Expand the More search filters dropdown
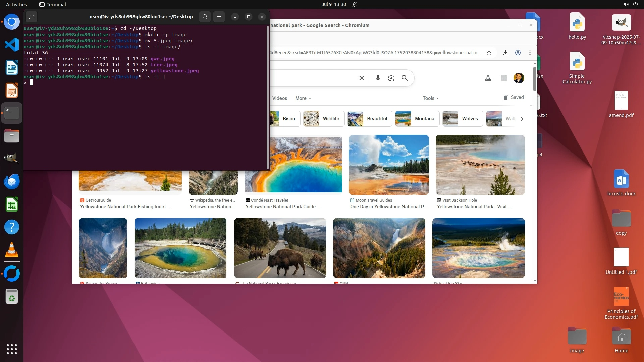The height and width of the screenshot is (362, 644). pyautogui.click(x=303, y=98)
